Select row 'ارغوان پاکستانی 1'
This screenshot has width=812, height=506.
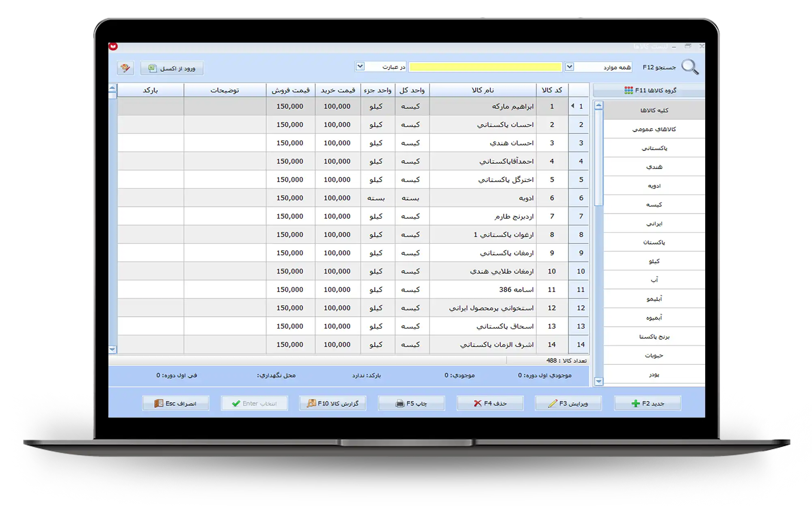[x=353, y=235]
